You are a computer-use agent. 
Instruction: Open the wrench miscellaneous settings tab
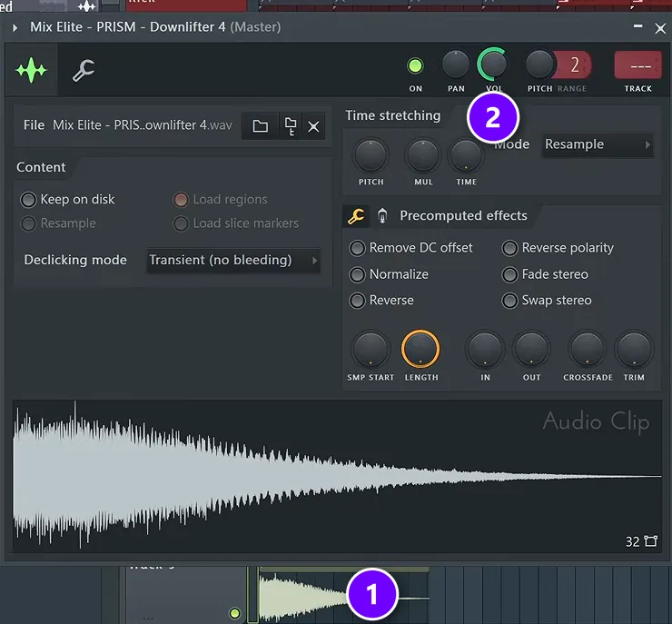pyautogui.click(x=84, y=70)
